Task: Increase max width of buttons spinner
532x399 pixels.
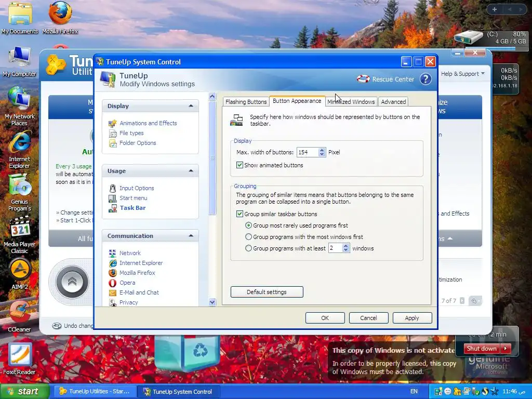Action: pyautogui.click(x=322, y=150)
